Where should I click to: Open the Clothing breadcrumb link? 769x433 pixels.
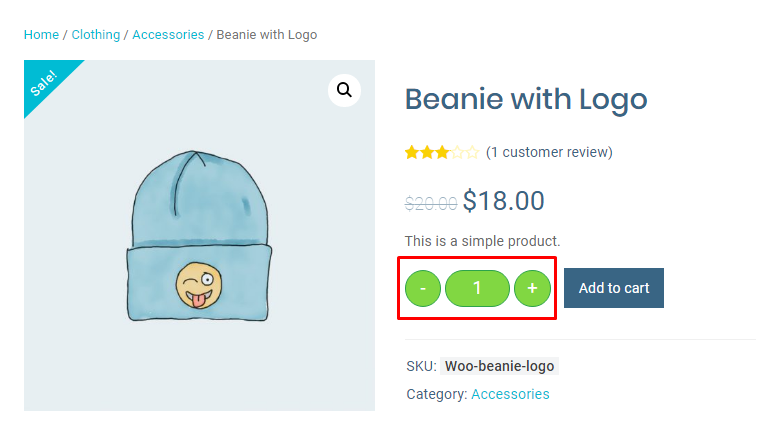pyautogui.click(x=95, y=35)
